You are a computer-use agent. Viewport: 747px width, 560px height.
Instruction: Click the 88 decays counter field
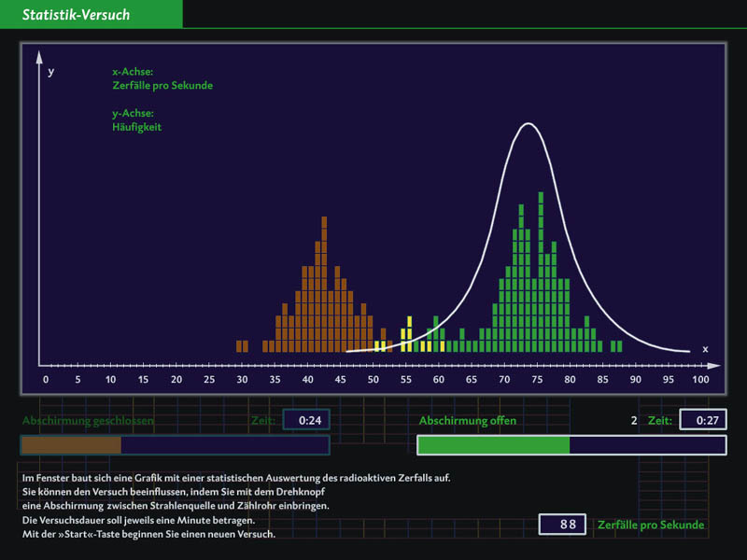click(562, 525)
